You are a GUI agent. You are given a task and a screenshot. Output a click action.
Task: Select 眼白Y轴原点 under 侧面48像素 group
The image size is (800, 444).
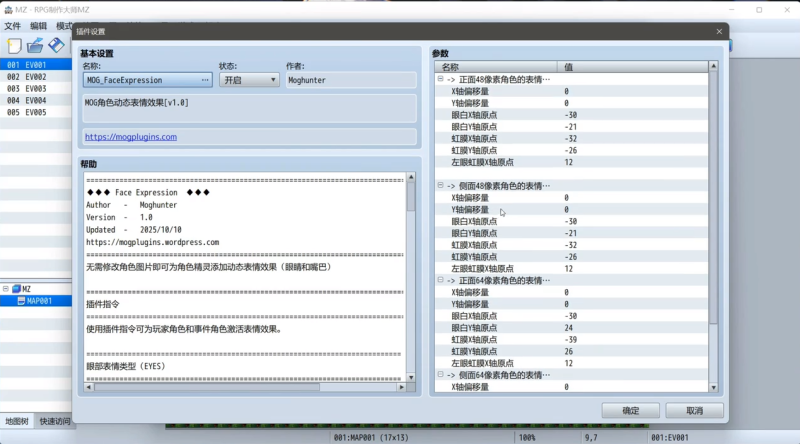[571, 233]
